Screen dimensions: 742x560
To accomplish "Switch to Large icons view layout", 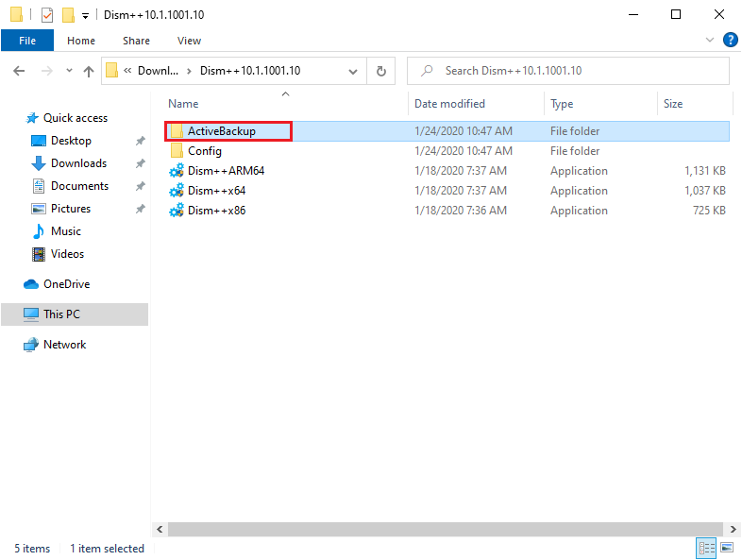I will click(x=727, y=548).
